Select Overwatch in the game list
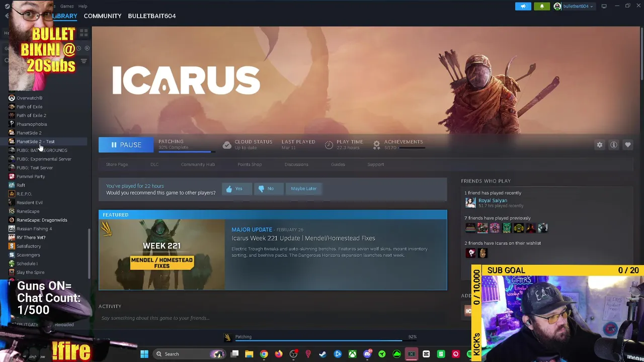Image resolution: width=644 pixels, height=362 pixels. coord(29,98)
